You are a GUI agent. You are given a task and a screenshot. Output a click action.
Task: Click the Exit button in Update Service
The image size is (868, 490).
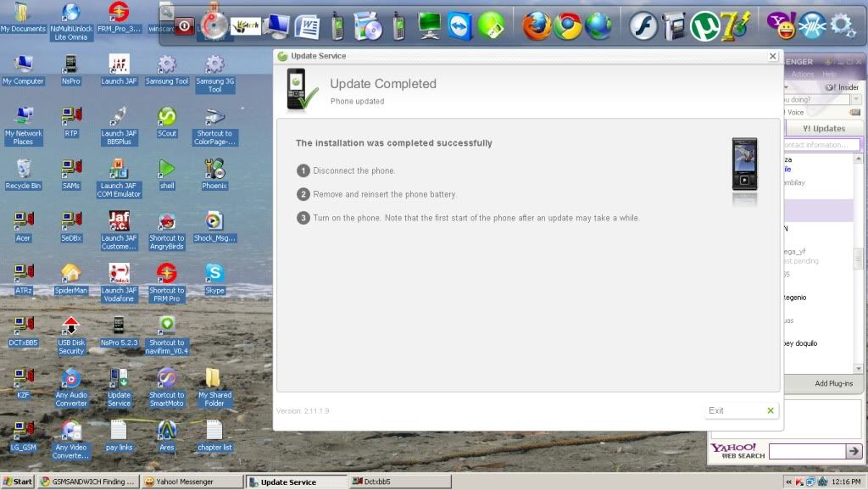pos(742,410)
